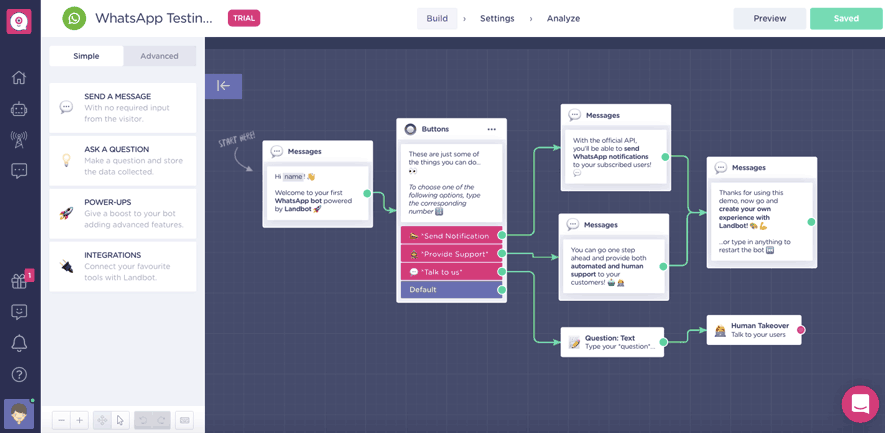Go to the Settings step
The height and width of the screenshot is (433, 885).
(497, 19)
